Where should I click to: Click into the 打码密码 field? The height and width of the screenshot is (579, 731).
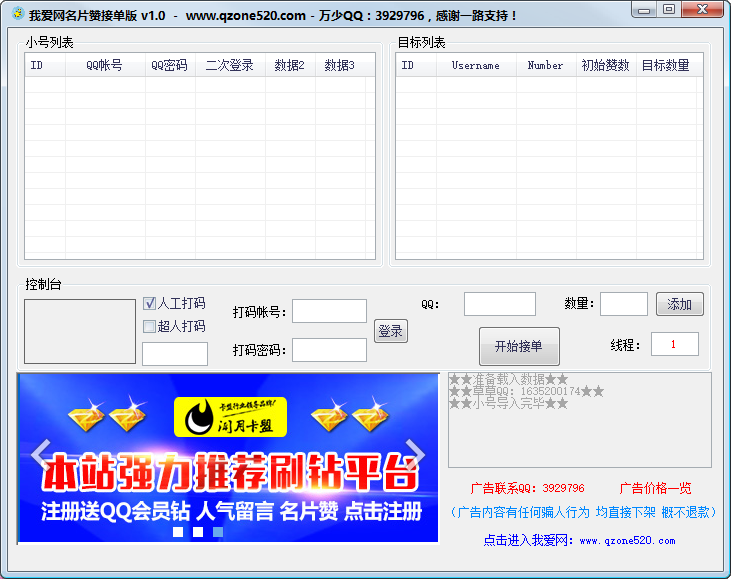329,350
